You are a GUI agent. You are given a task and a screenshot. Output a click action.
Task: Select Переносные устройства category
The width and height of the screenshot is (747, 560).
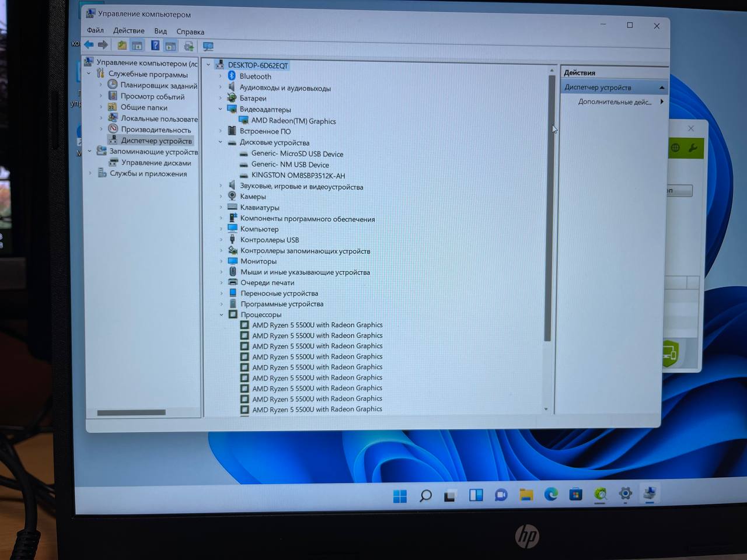[280, 293]
